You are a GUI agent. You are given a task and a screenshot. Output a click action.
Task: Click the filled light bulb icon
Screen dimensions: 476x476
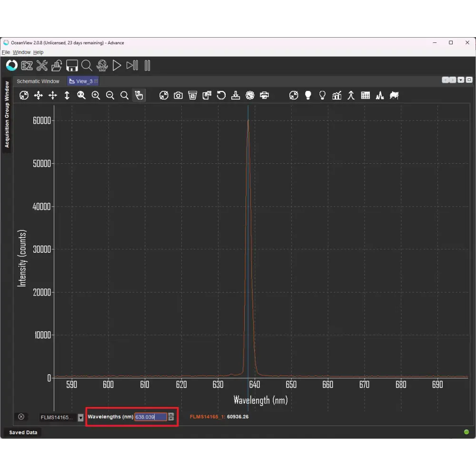308,95
